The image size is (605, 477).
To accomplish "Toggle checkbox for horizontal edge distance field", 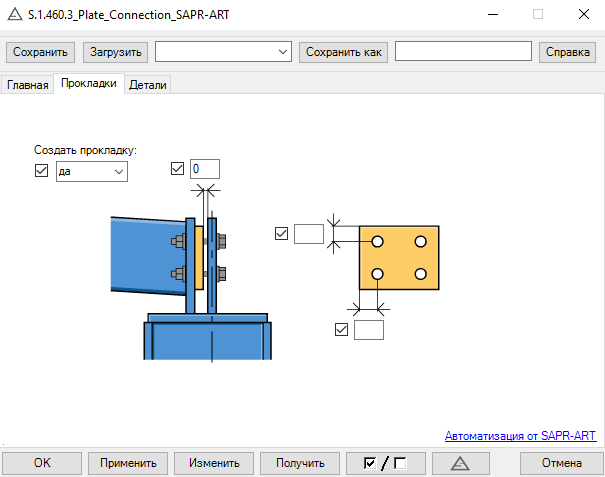I will 341,329.
